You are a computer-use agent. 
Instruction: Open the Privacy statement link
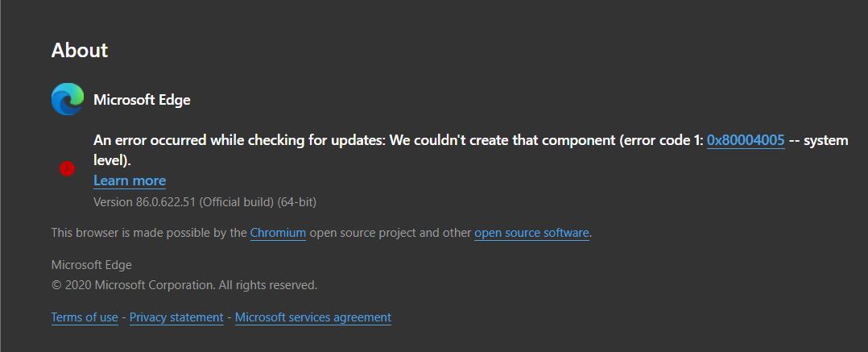click(176, 317)
